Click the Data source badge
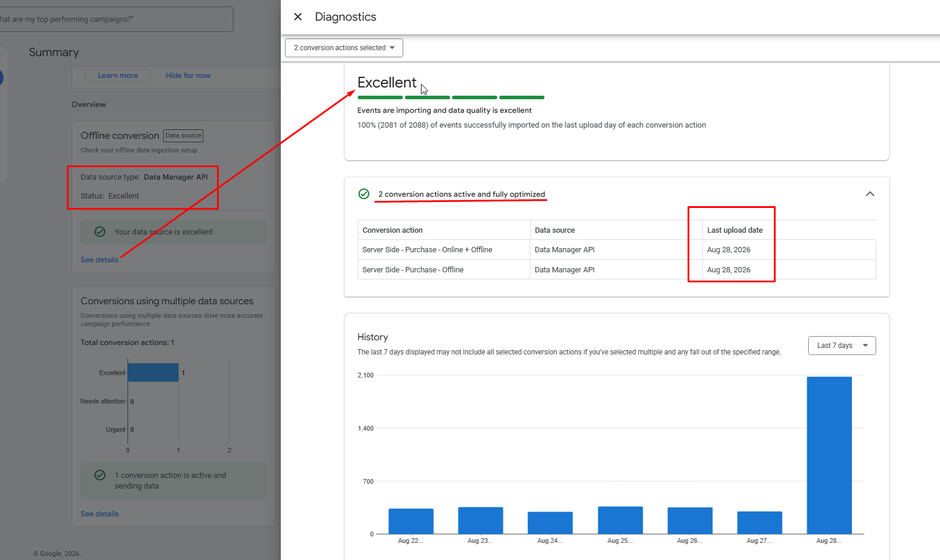This screenshot has width=940, height=560. (183, 136)
